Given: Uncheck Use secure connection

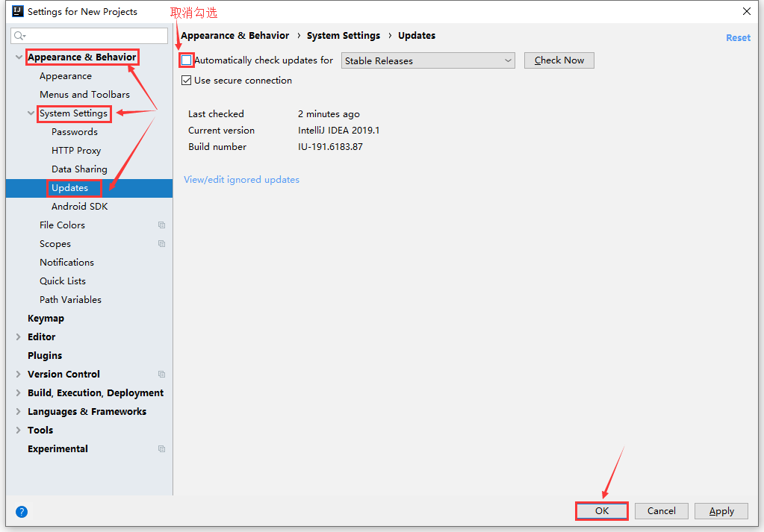Looking at the screenshot, I should click(x=186, y=81).
